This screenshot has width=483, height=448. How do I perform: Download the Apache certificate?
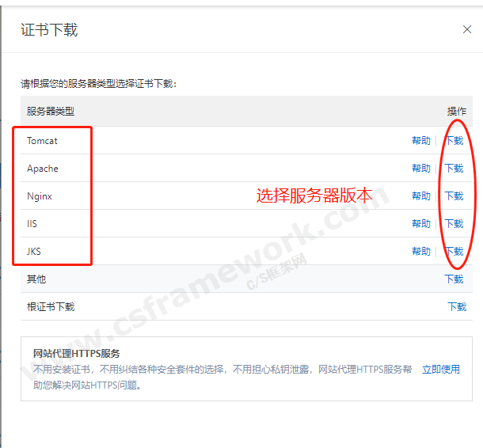[454, 169]
